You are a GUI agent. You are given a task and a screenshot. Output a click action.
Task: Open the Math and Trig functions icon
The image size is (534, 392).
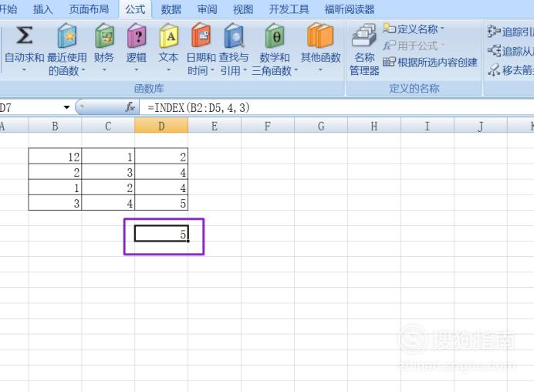click(x=275, y=35)
